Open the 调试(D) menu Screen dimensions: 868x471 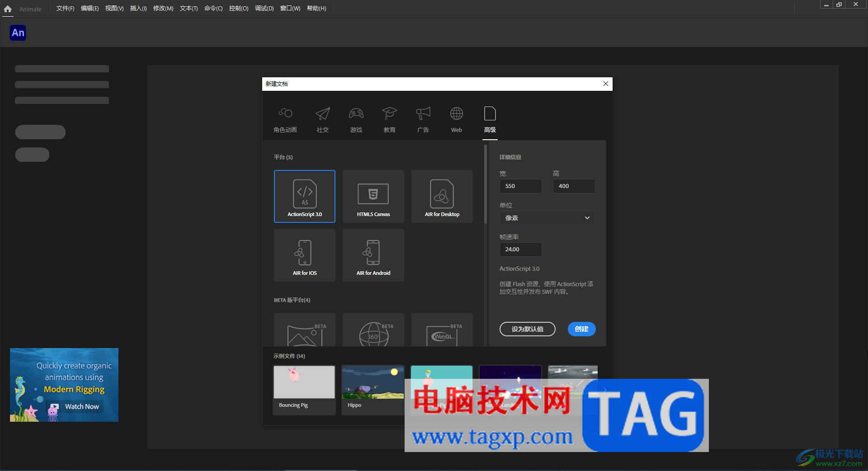tap(264, 9)
